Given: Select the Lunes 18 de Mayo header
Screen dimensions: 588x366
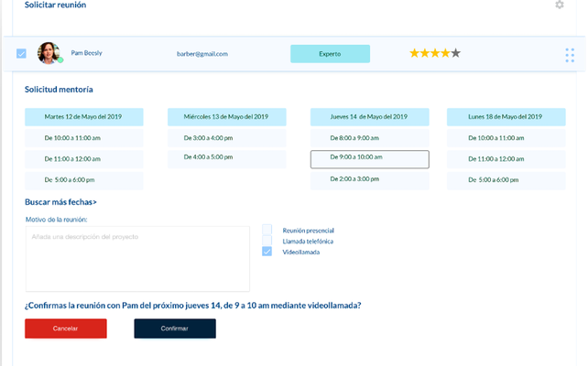Looking at the screenshot, I should pyautogui.click(x=506, y=117).
